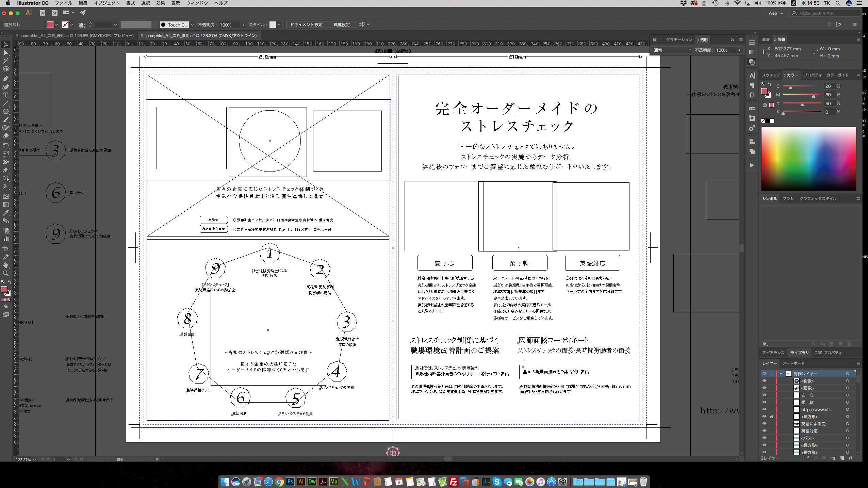This screenshot has height=488, width=868.
Task: Delete selection with Layers trash icon
Action: 851,458
